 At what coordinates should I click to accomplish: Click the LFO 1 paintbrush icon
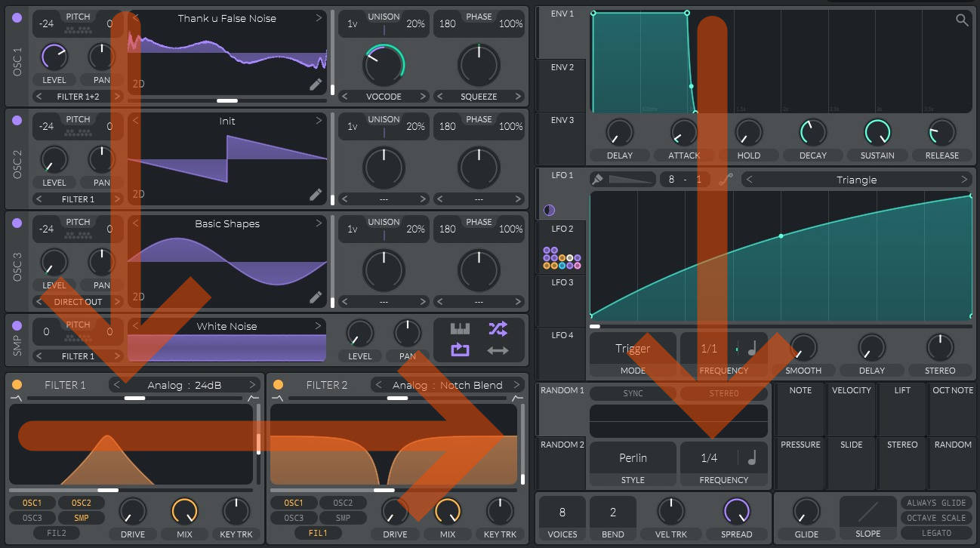[597, 180]
